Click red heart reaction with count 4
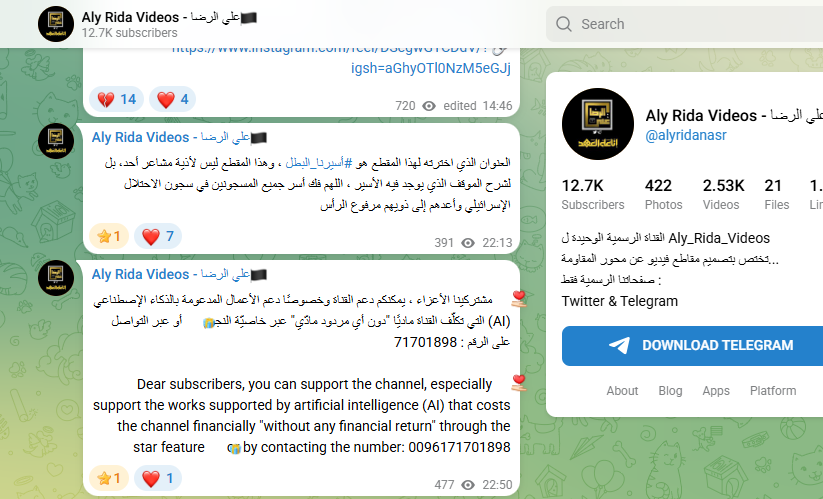The width and height of the screenshot is (823, 499). point(172,99)
